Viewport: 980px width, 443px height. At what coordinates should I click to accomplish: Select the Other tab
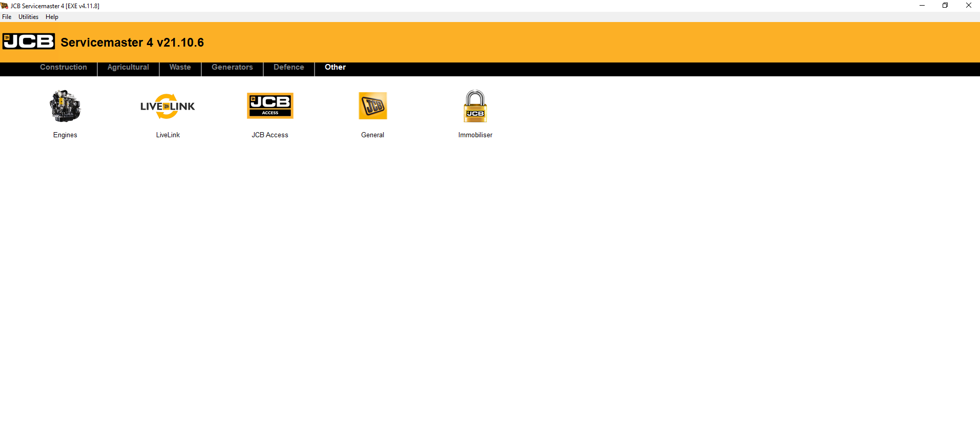point(335,67)
